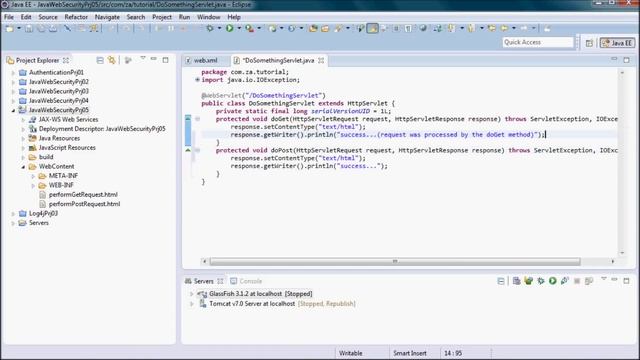
Task: Open the Refactor menu
Action: (x=76, y=17)
